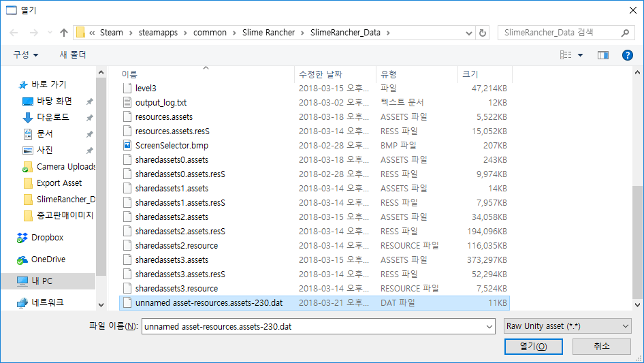Select sharedassets0.assets.resS file
The image size is (644, 363).
(x=315, y=174)
